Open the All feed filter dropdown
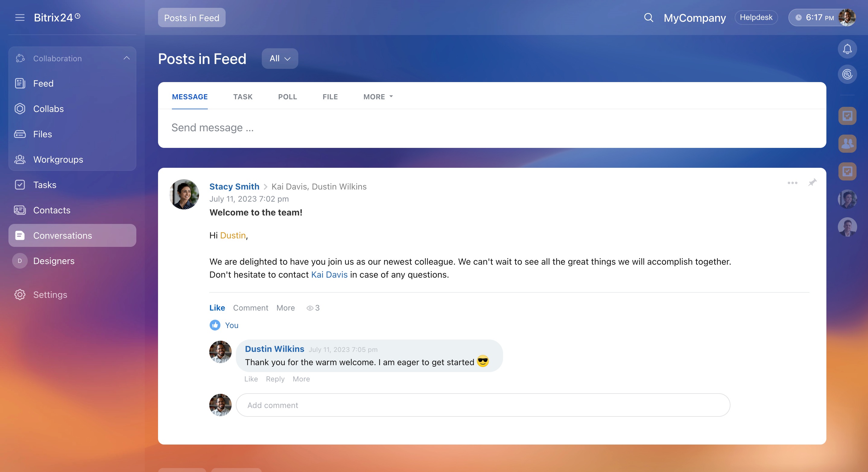The width and height of the screenshot is (868, 472). coord(280,58)
